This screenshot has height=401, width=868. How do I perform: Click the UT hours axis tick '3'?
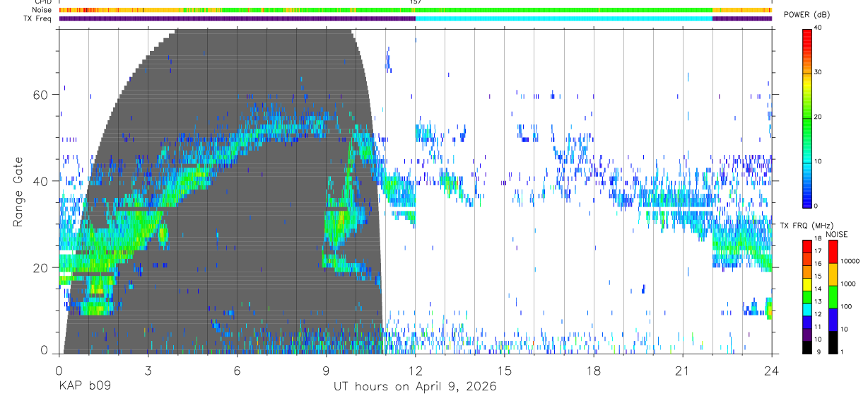[x=148, y=371]
